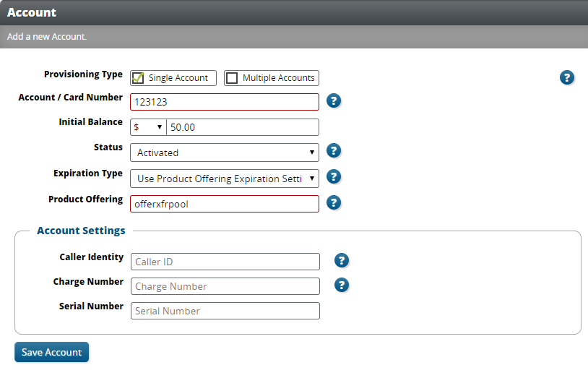The image size is (588, 378).
Task: Click the Product Offering text field
Action: (224, 204)
